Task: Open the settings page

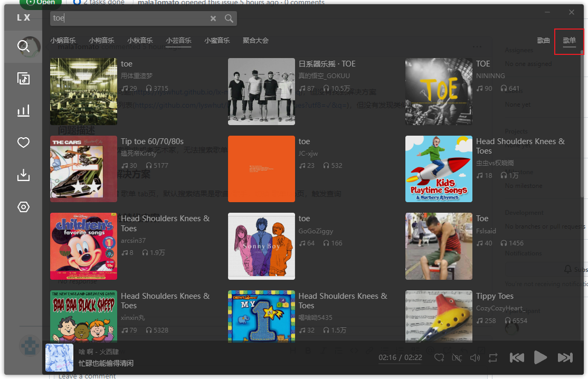Action: pos(23,207)
